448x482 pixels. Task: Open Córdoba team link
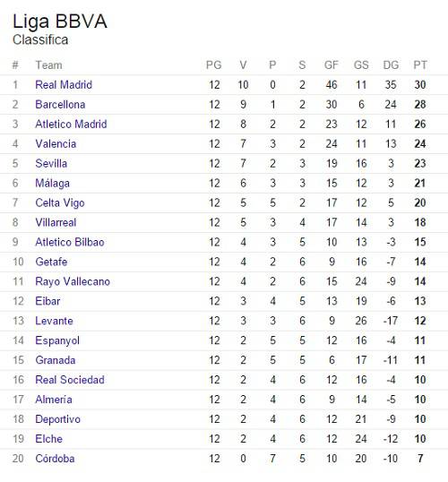pos(55,459)
